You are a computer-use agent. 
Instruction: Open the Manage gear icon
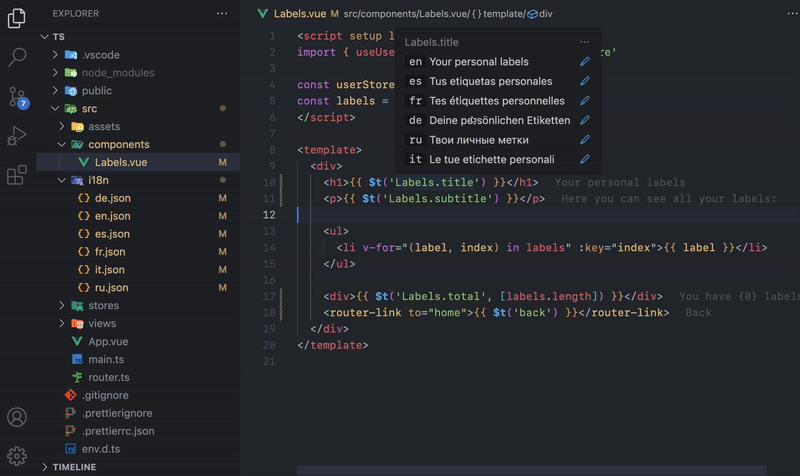[17, 456]
